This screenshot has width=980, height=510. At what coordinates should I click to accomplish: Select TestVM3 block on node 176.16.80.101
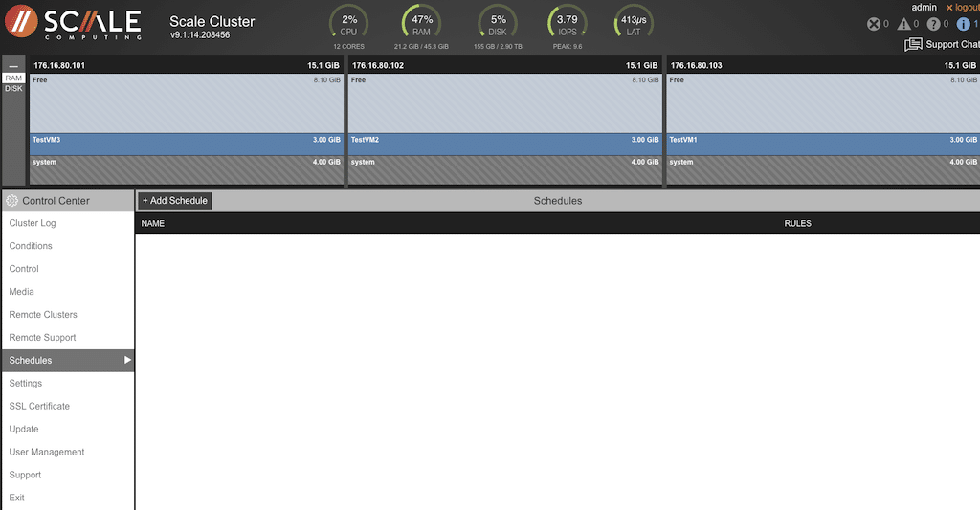point(187,144)
